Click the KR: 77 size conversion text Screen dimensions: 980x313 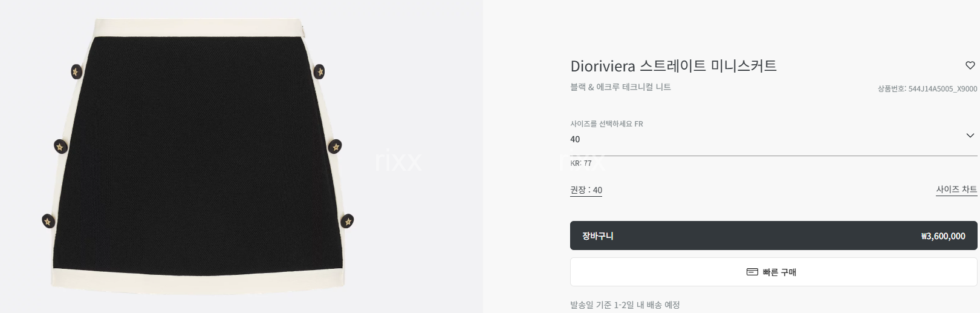[x=581, y=163]
